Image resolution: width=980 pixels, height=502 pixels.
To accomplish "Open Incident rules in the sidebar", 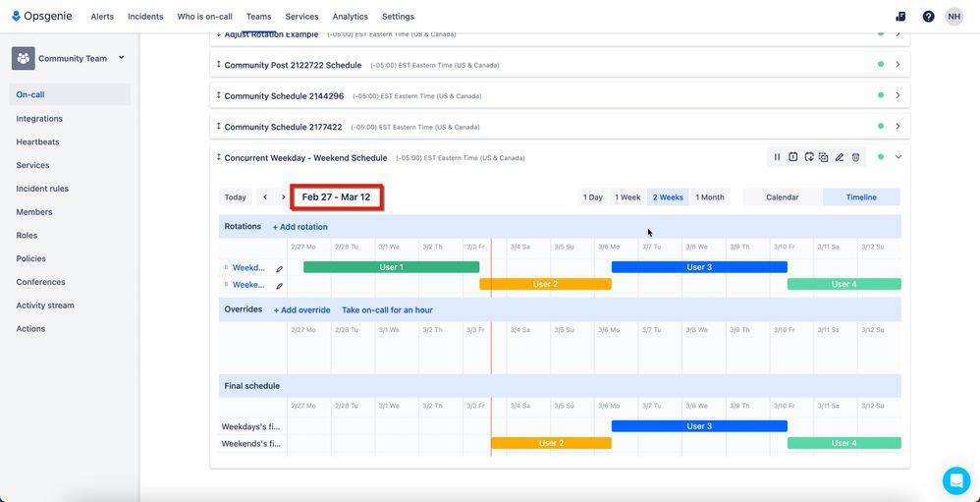I will pos(42,189).
